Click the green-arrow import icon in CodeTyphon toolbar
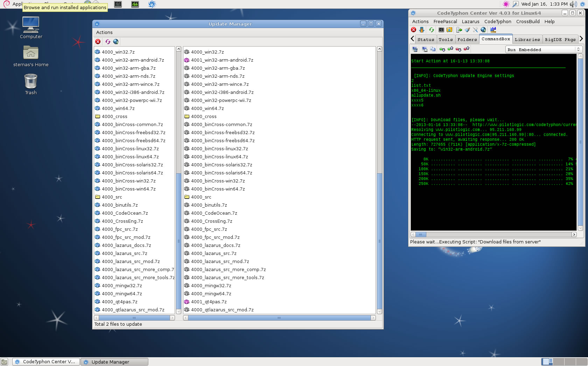Image resolution: width=588 pixels, height=366 pixels. coord(459,30)
